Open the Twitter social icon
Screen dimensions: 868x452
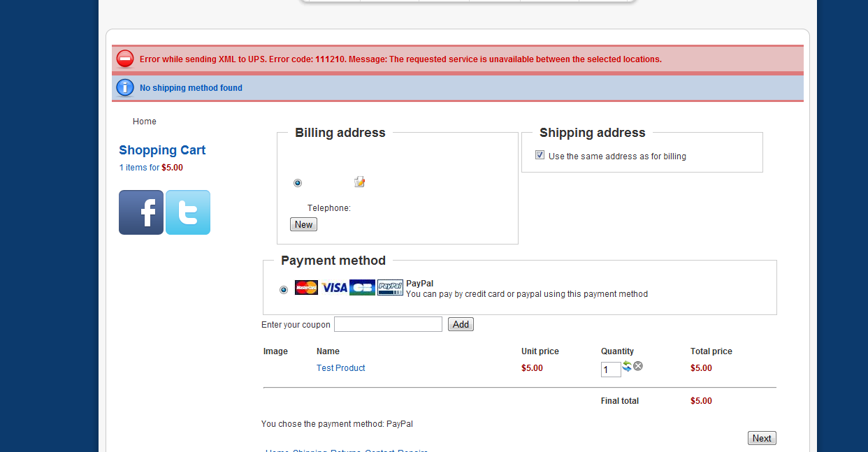(x=188, y=212)
